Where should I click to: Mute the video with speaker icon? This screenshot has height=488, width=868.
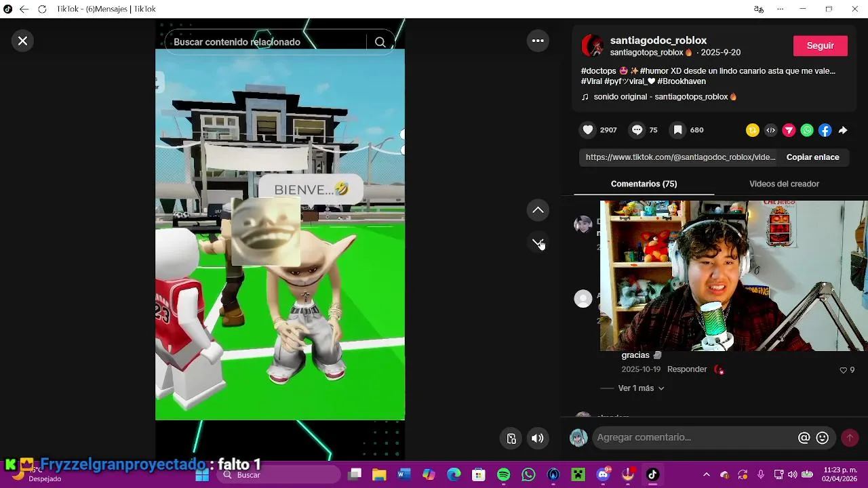(538, 439)
